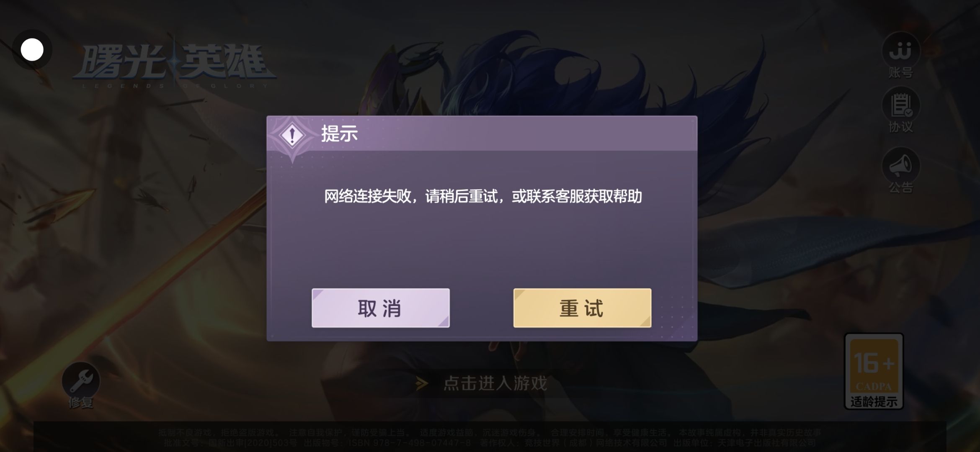Click the 网络连接失败 error message text
The height and width of the screenshot is (452, 980).
(x=483, y=196)
